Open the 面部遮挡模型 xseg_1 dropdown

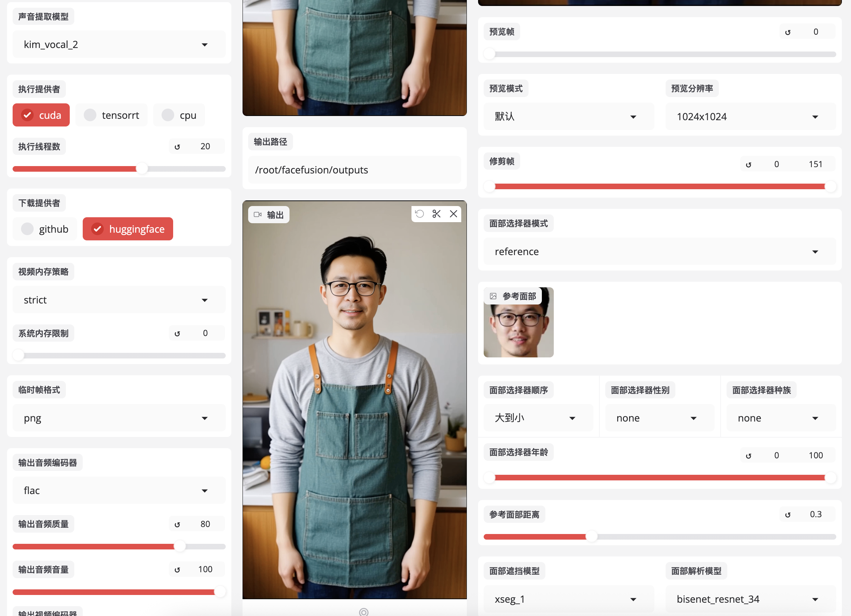[x=569, y=599]
